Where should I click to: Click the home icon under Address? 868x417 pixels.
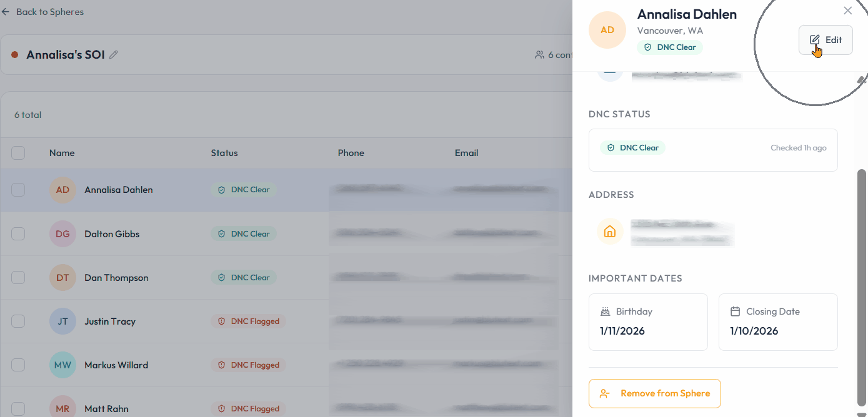click(x=609, y=232)
